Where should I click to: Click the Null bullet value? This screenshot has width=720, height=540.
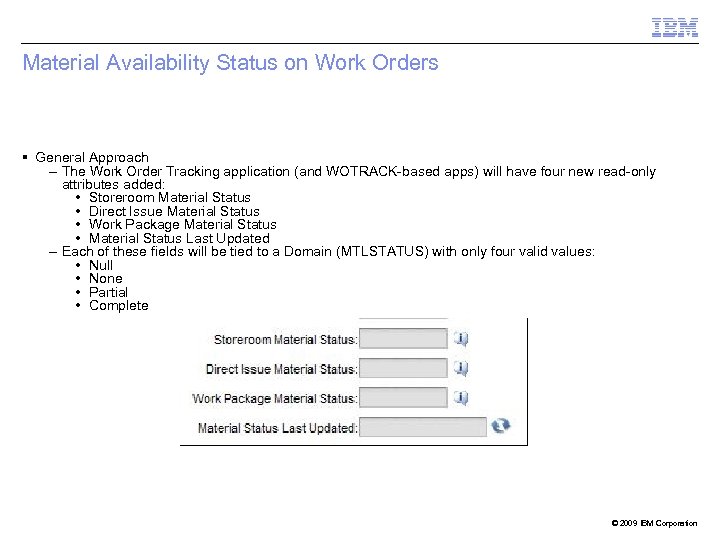click(101, 265)
